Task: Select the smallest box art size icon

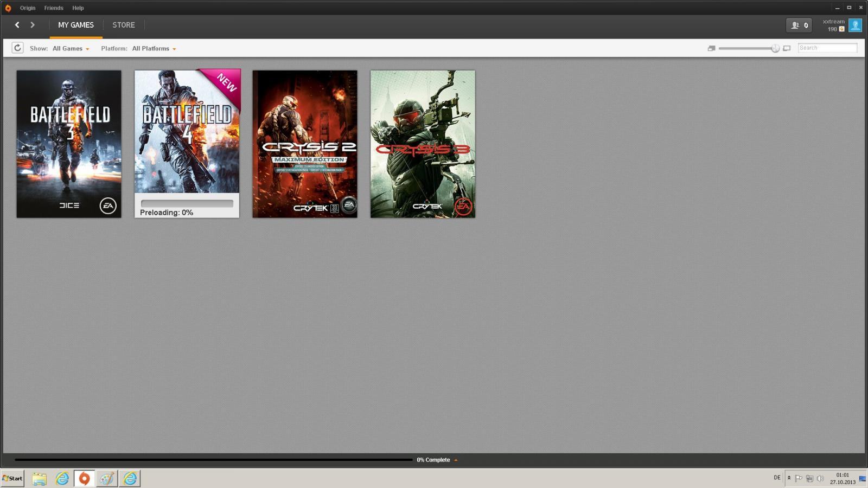Action: [711, 48]
